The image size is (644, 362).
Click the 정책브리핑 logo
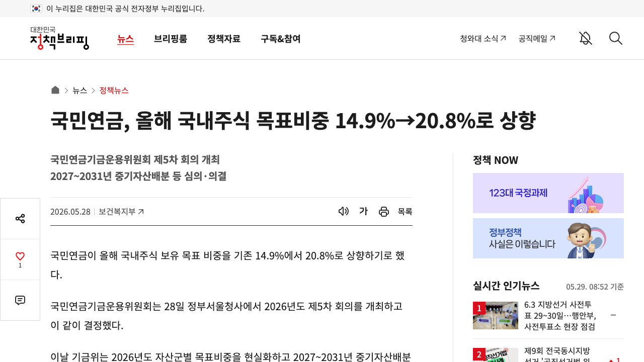pos(59,38)
